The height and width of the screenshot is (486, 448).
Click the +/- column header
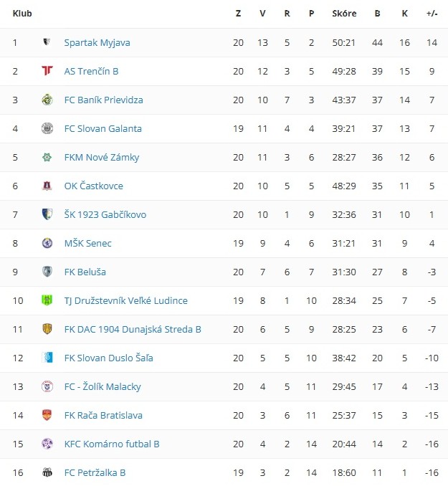(x=432, y=13)
